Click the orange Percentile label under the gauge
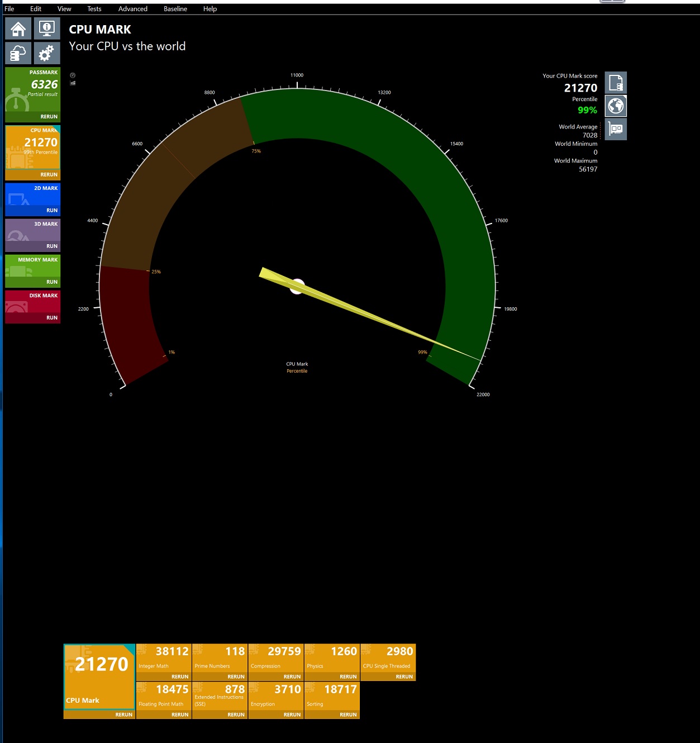The height and width of the screenshot is (743, 700). click(297, 371)
